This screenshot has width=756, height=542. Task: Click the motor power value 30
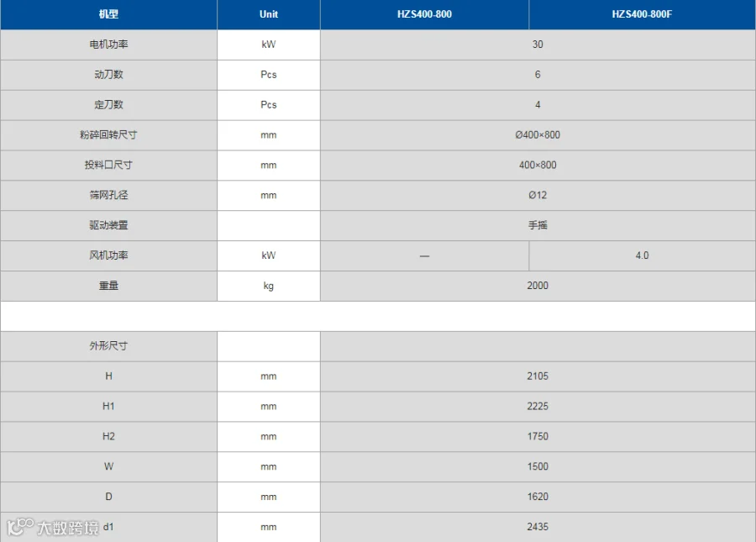(x=538, y=45)
